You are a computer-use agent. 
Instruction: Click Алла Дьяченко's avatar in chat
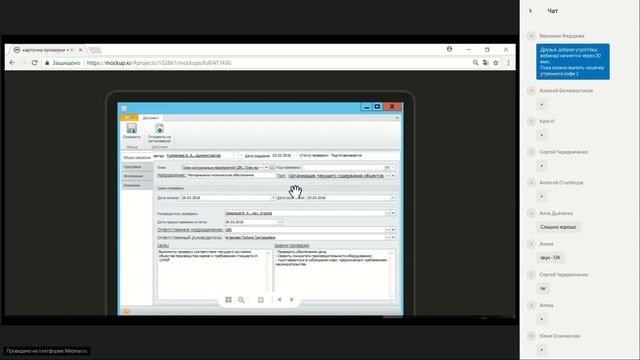coord(531,213)
